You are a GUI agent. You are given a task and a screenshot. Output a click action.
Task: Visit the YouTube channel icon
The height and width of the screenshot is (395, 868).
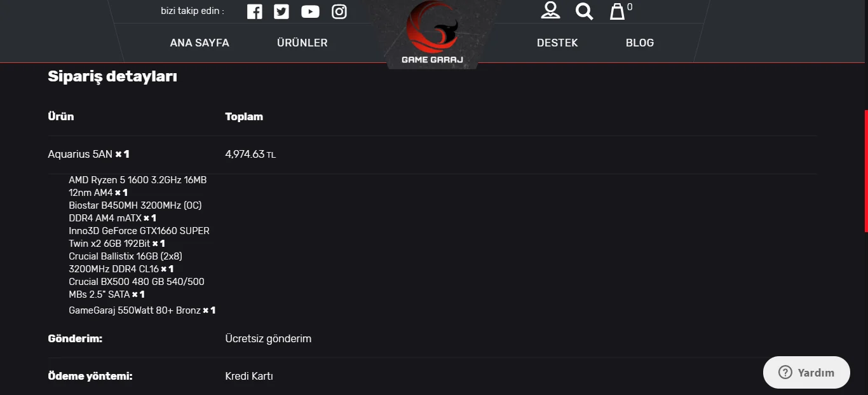(x=310, y=11)
